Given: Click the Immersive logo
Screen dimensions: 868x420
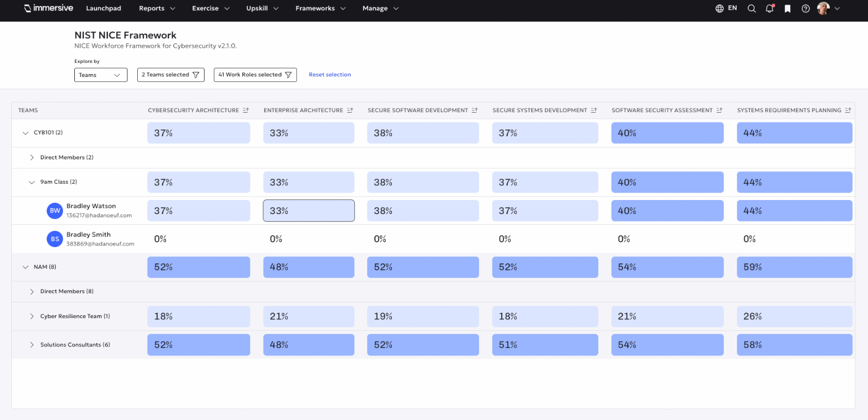Looking at the screenshot, I should tap(48, 8).
